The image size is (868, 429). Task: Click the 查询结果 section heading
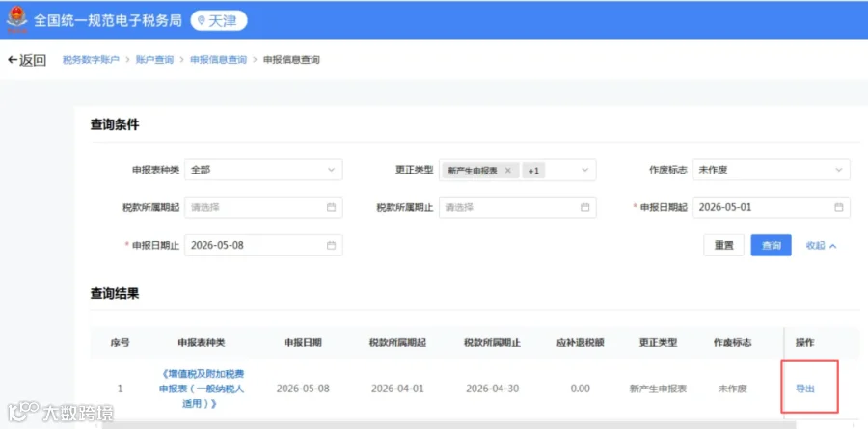[115, 294]
